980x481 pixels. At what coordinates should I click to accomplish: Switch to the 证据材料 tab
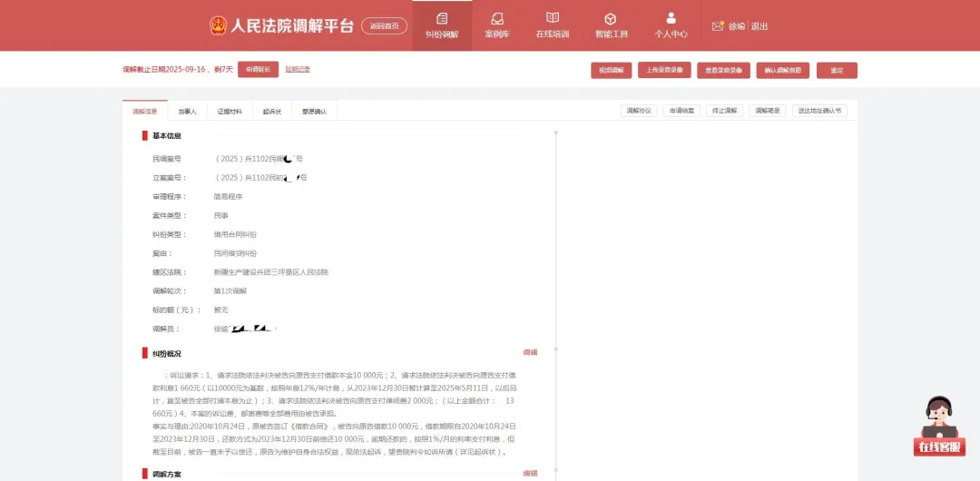click(230, 112)
